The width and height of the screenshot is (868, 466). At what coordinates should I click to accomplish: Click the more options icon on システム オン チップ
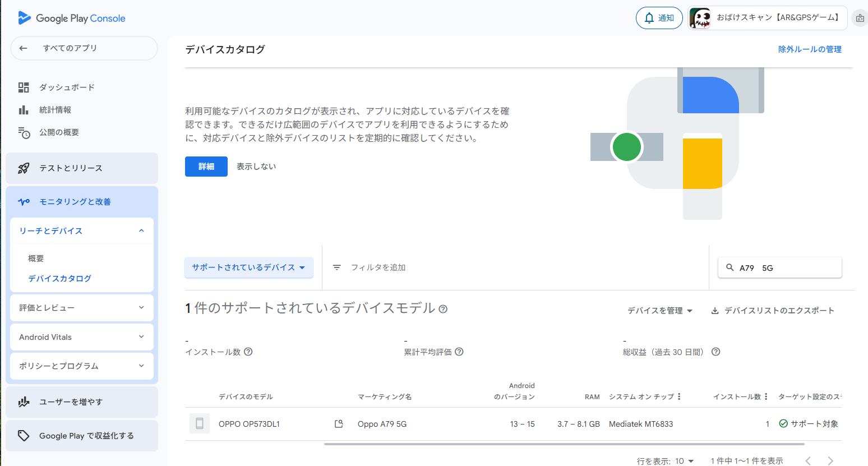(679, 396)
